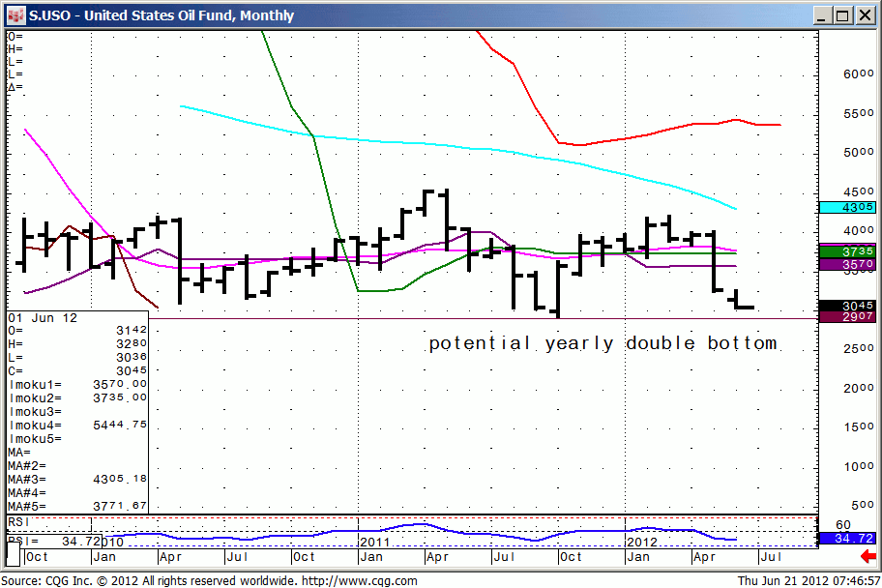Click the red scroll-back arrow below the chart
The image size is (882, 588).
[x=868, y=556]
